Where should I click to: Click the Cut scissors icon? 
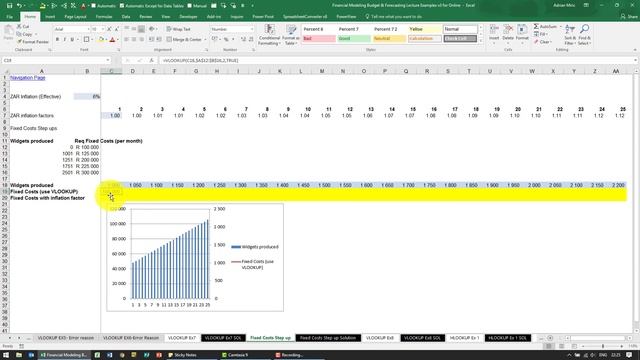pyautogui.click(x=19, y=27)
